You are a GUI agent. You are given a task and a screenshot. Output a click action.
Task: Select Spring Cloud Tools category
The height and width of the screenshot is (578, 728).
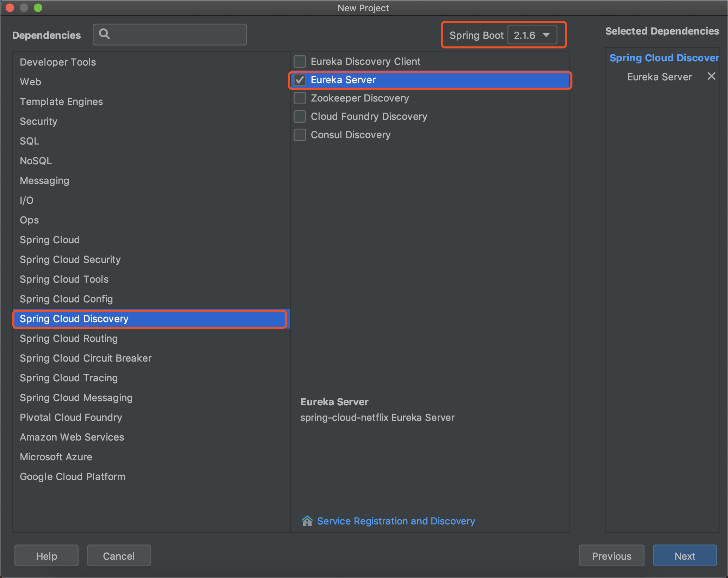click(151, 279)
